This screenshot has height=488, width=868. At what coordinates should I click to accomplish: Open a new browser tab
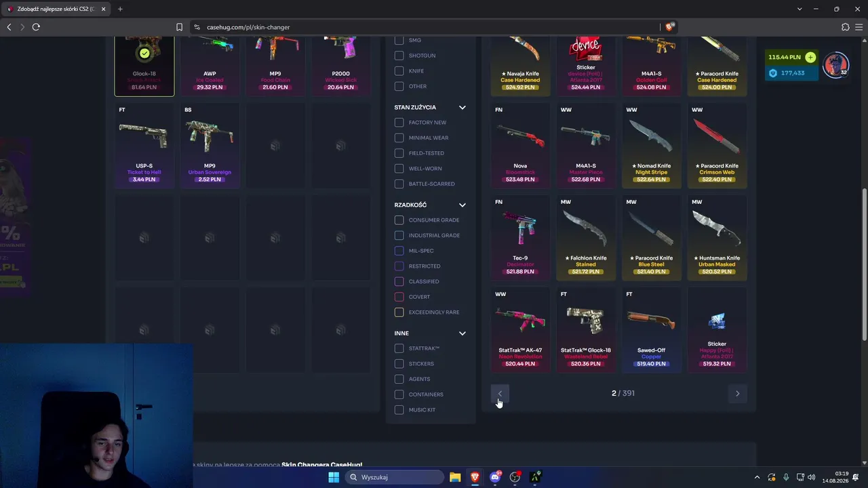[120, 9]
